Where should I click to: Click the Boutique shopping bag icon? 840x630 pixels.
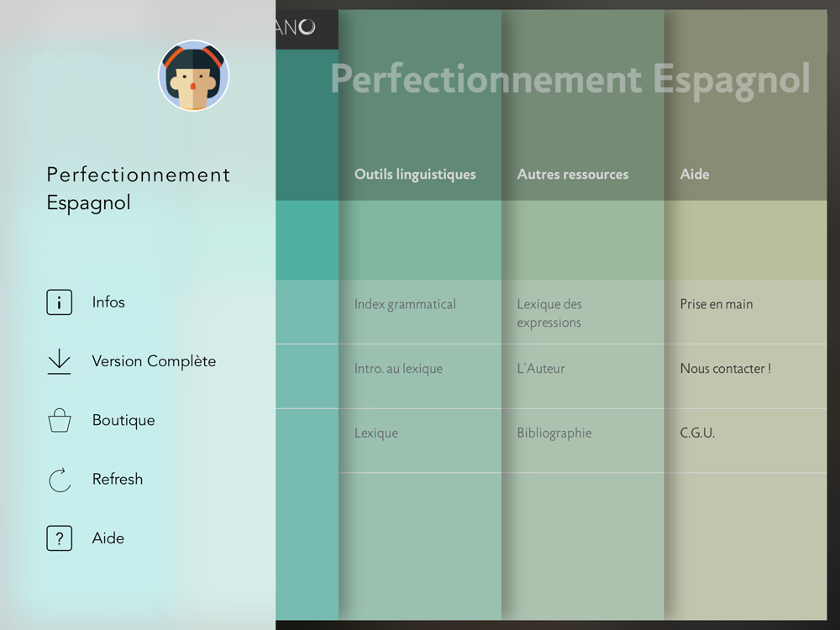coord(59,421)
